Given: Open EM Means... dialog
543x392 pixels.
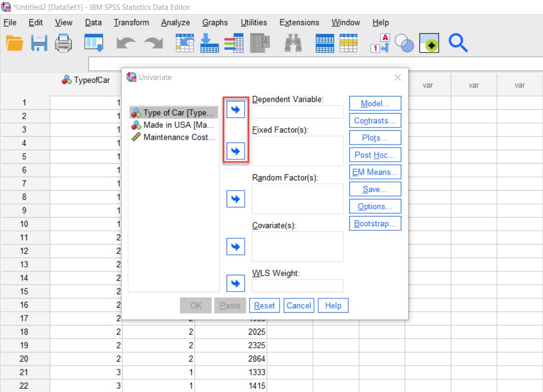Looking at the screenshot, I should (x=375, y=172).
